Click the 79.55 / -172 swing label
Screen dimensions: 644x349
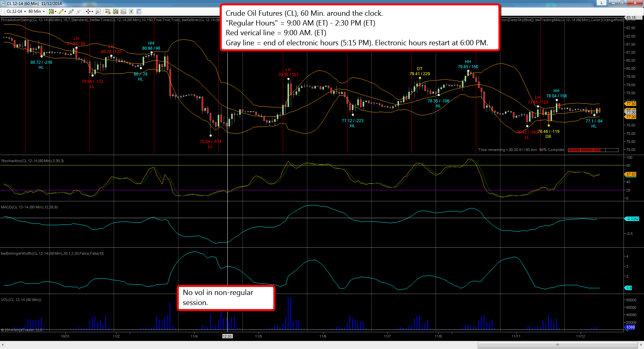92,82
